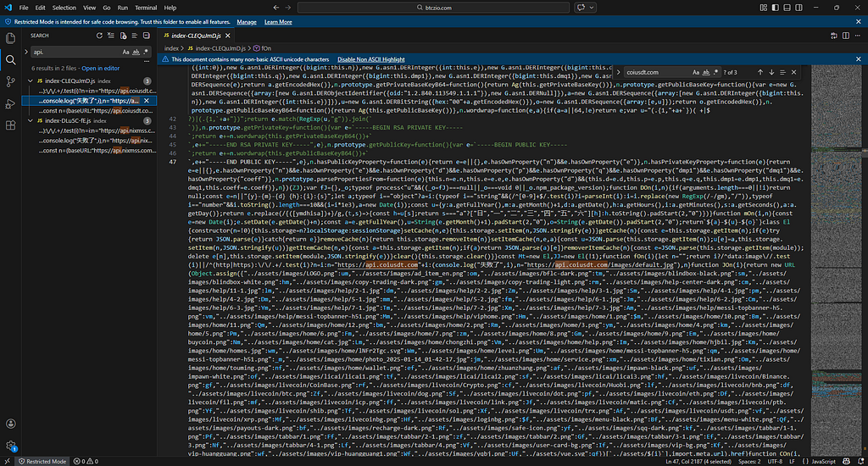Viewport: 868px width, 466px height.
Task: Go to next find match arrow
Action: tap(771, 72)
